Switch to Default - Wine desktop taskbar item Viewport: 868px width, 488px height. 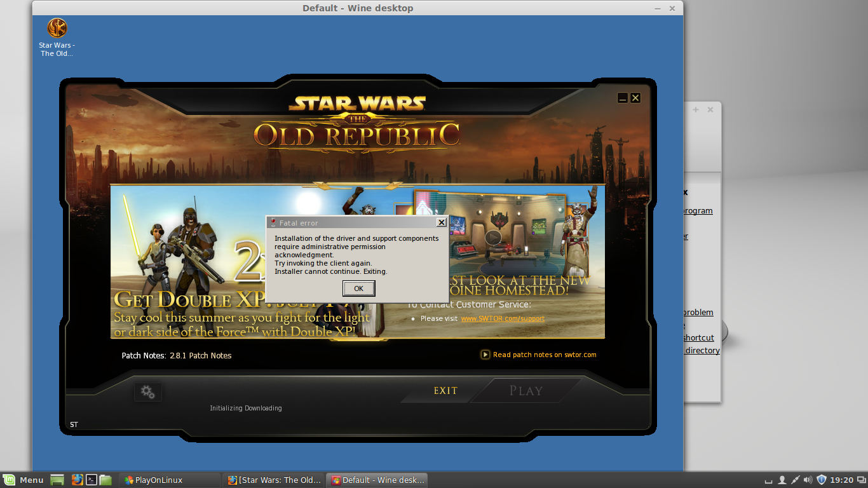(377, 480)
